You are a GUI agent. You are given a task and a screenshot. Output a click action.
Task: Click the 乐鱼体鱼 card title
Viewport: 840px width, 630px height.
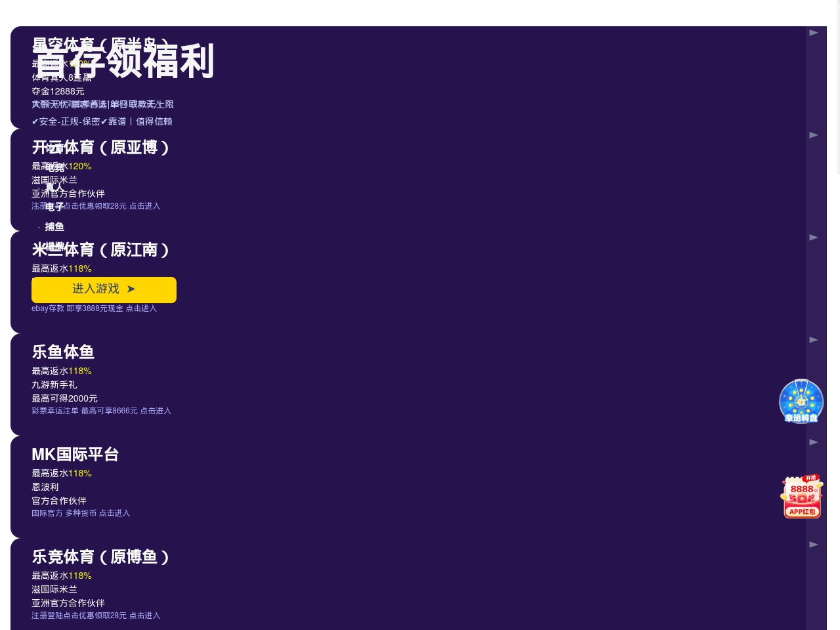(x=63, y=352)
